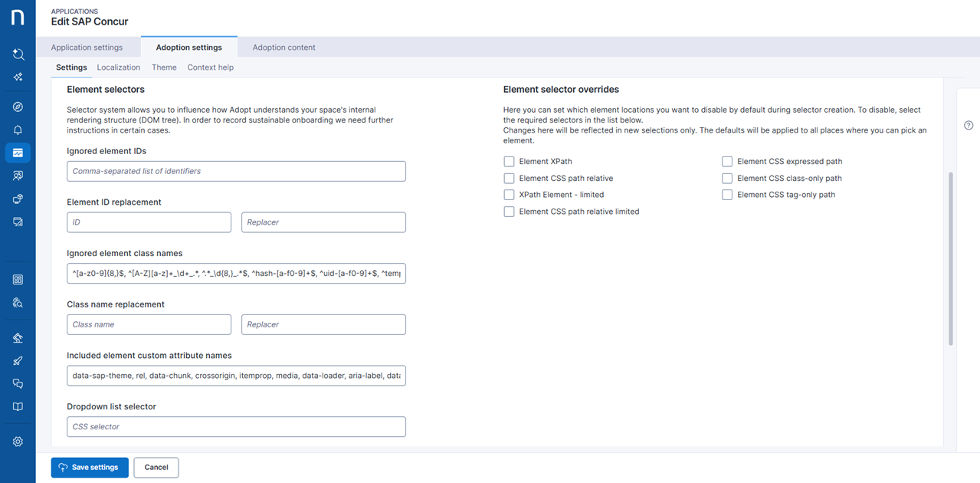Viewport: 980px width, 483px height.
Task: Click the help question mark icon
Action: click(x=969, y=126)
